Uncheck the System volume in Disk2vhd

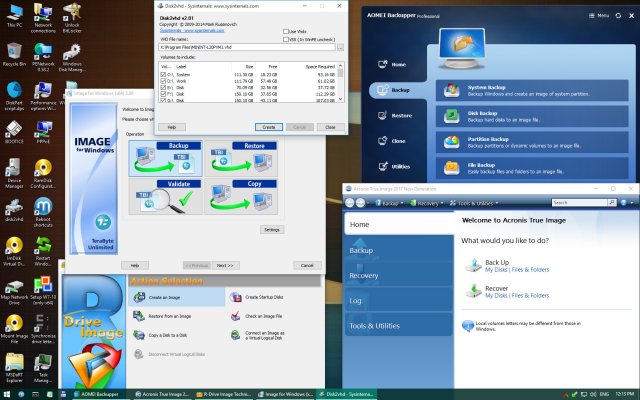[163, 75]
